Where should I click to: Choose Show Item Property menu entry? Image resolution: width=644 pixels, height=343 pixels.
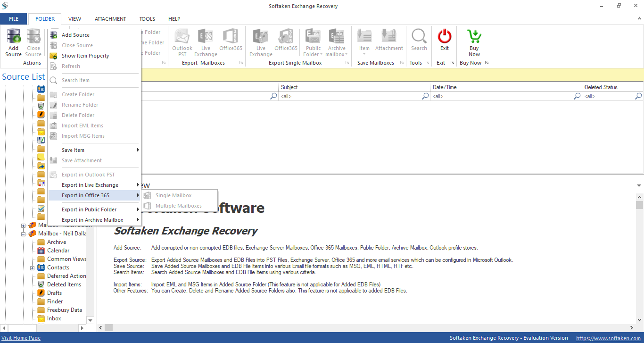pos(94,56)
